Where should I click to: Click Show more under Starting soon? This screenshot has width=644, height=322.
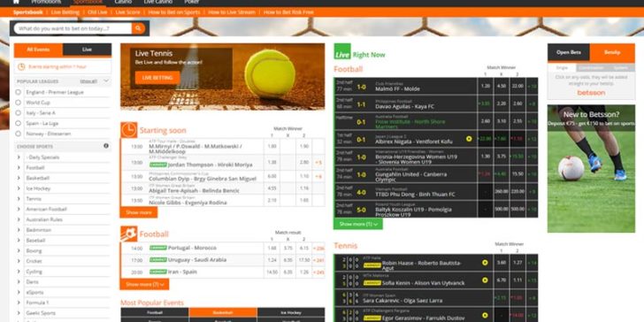point(139,212)
